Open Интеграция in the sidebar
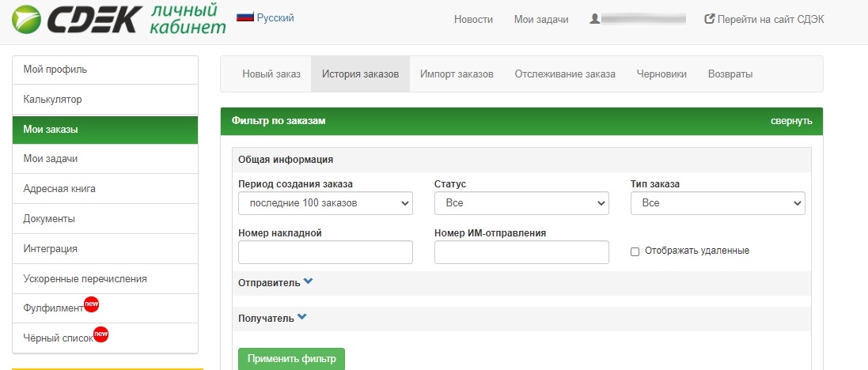The height and width of the screenshot is (370, 868). click(x=105, y=249)
